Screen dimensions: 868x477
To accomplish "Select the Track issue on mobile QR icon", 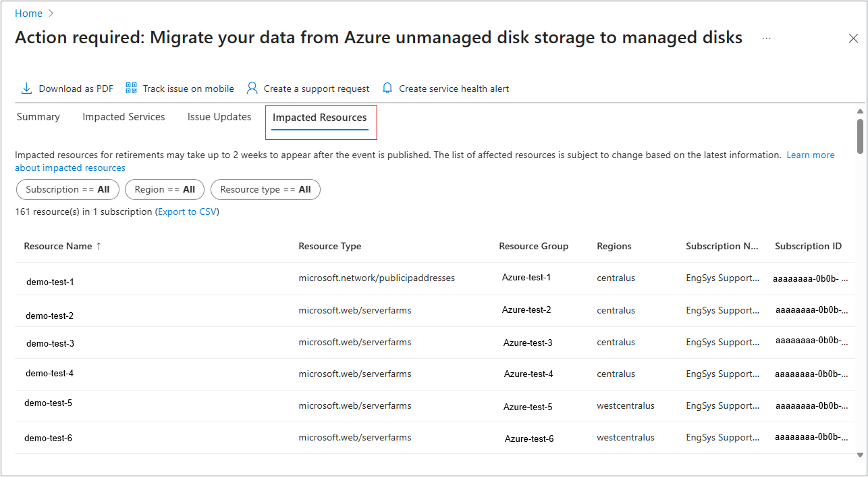I will coord(131,87).
